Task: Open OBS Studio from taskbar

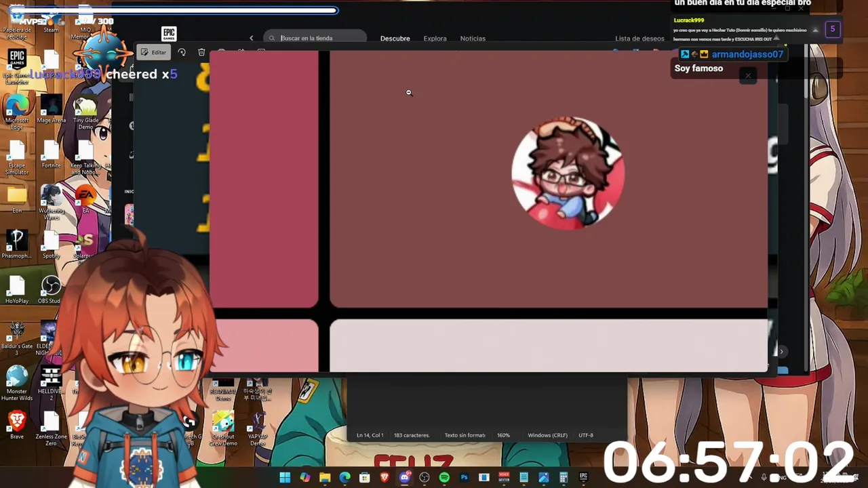Action: (425, 478)
